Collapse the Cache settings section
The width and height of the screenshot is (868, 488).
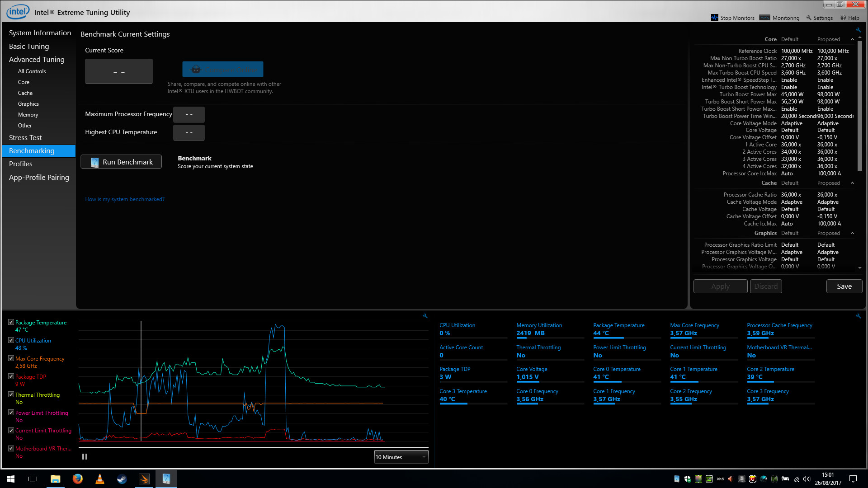pos(852,183)
